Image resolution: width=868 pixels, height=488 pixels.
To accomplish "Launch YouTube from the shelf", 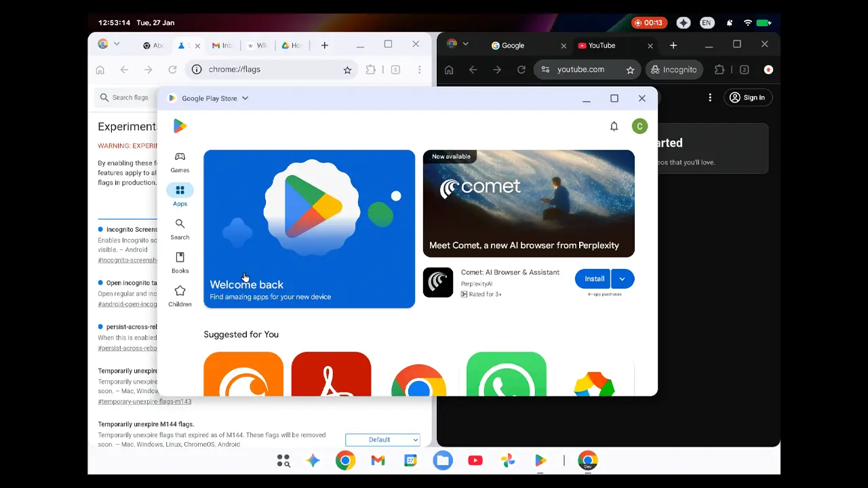I will point(475,460).
